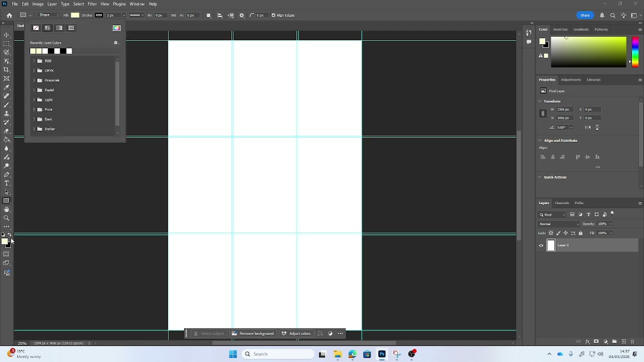
Task: Open the shape settings gear
Action: point(242,15)
